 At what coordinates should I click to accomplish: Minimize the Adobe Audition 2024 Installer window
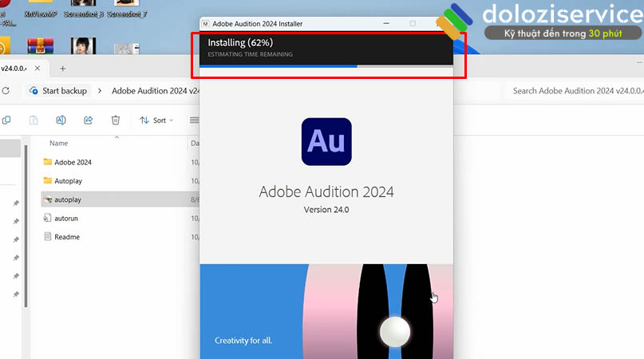point(386,23)
